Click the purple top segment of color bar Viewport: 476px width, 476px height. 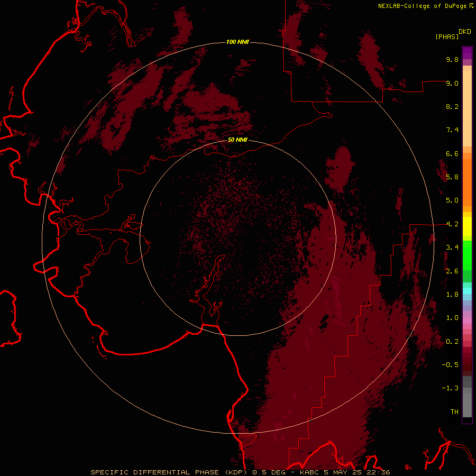pyautogui.click(x=467, y=53)
